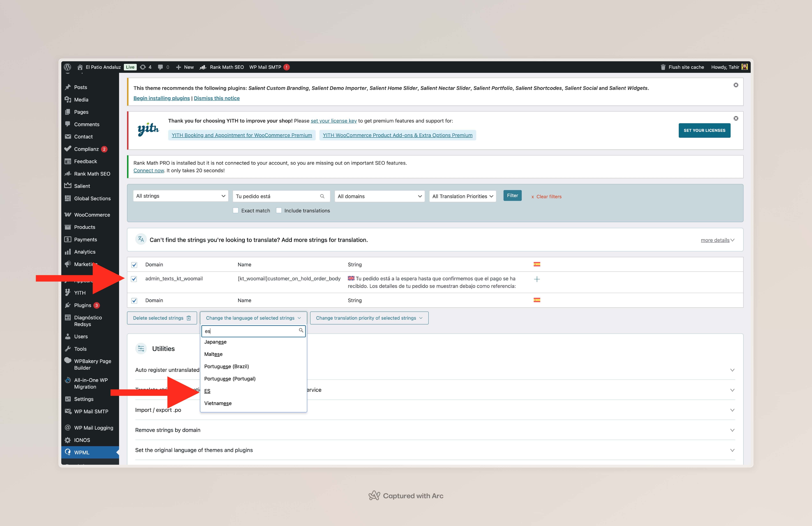Open Change the language of selected strings

(253, 318)
